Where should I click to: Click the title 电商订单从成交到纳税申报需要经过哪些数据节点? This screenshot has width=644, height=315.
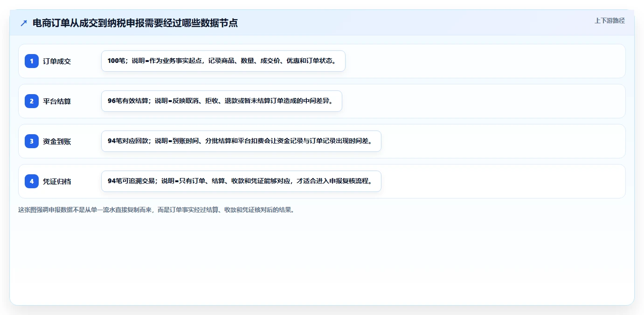coord(135,23)
